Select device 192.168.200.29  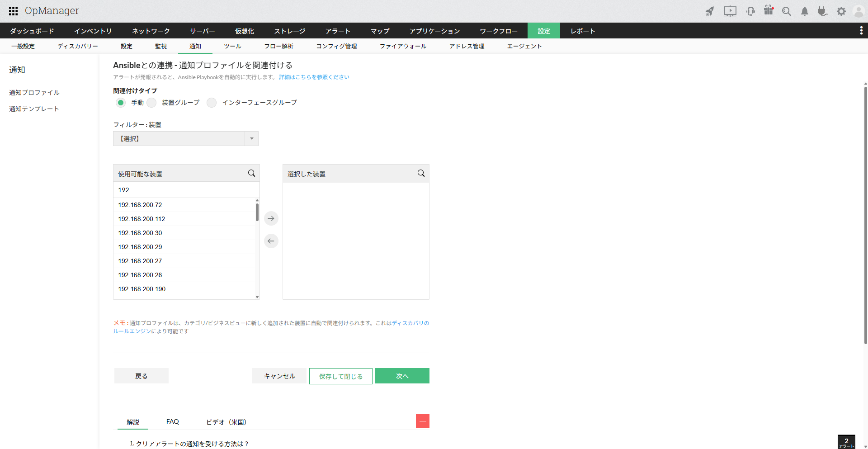pos(184,247)
